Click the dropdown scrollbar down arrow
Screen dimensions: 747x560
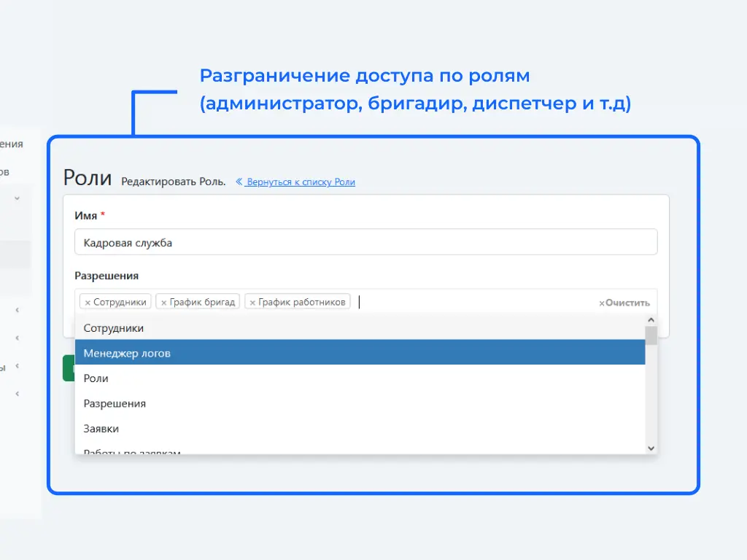coord(651,448)
